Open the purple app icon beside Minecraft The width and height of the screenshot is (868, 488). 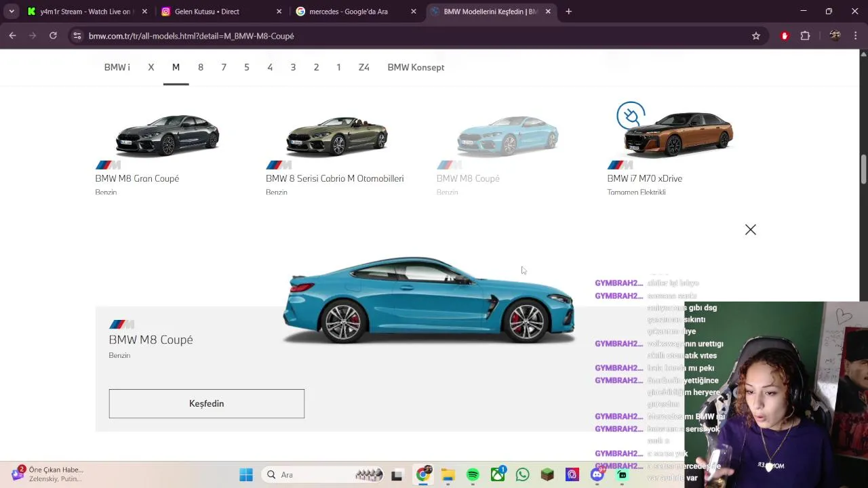[572, 475]
